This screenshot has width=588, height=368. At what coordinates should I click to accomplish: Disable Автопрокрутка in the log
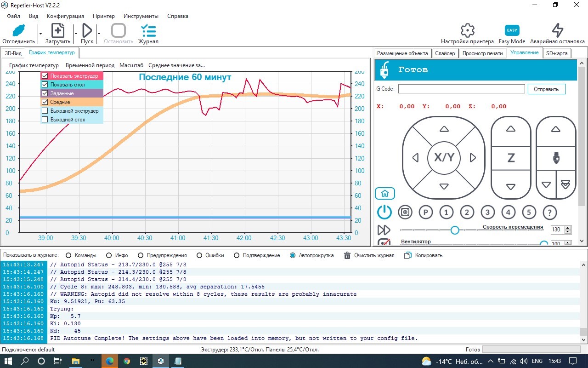point(293,255)
